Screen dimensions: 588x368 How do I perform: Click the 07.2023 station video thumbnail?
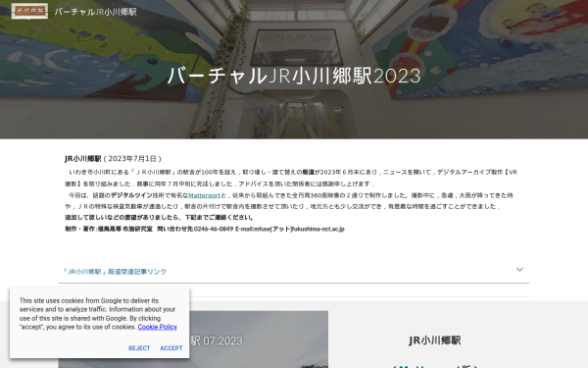[x=259, y=340]
